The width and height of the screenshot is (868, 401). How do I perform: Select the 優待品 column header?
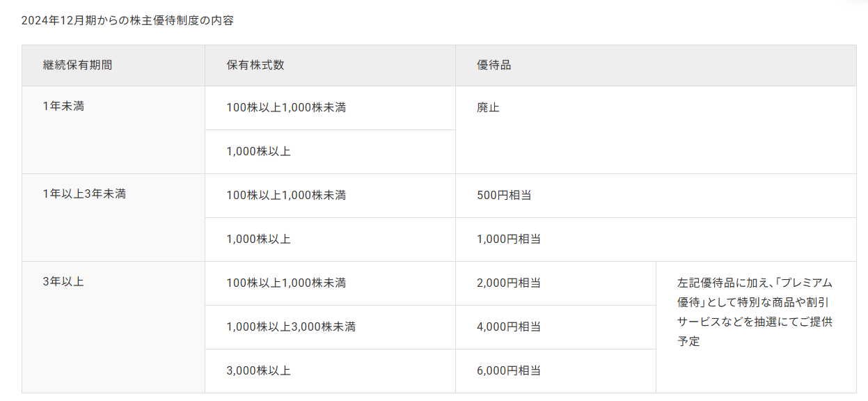[494, 65]
